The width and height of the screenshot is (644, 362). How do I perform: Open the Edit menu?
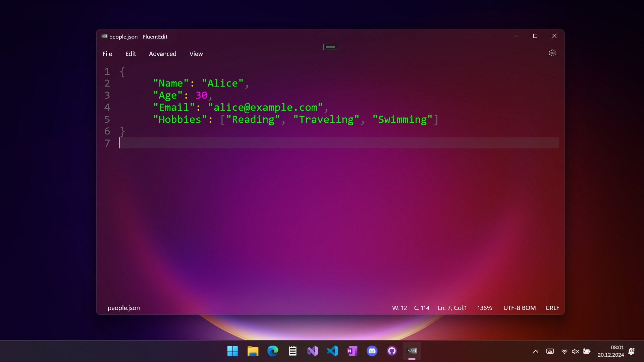tap(130, 54)
